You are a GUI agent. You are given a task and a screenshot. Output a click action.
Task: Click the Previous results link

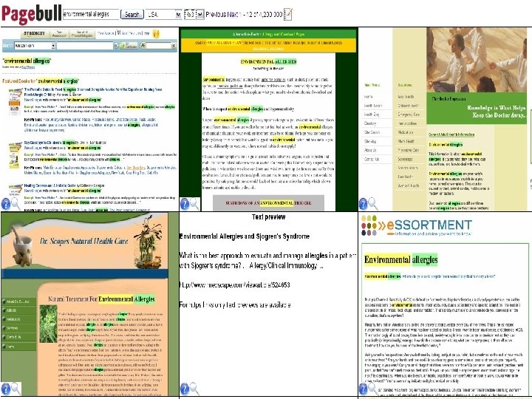pyautogui.click(x=216, y=14)
